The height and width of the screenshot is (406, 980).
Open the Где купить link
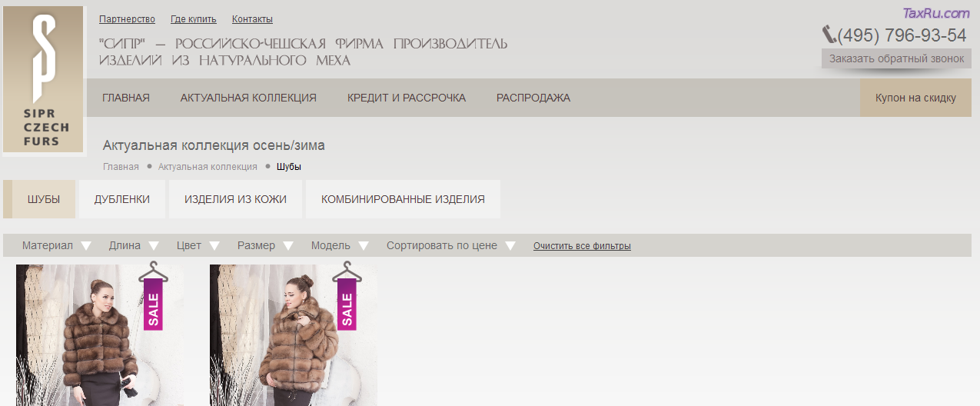(x=194, y=19)
